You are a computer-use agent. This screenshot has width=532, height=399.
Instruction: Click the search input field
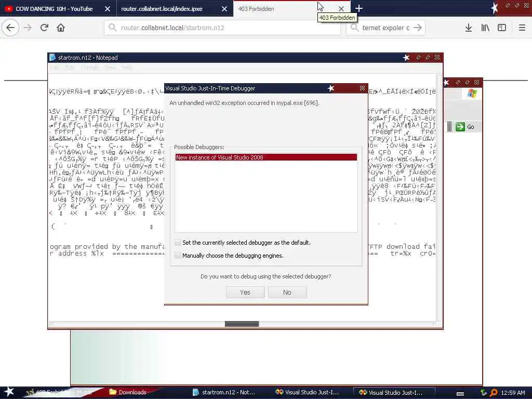385,28
